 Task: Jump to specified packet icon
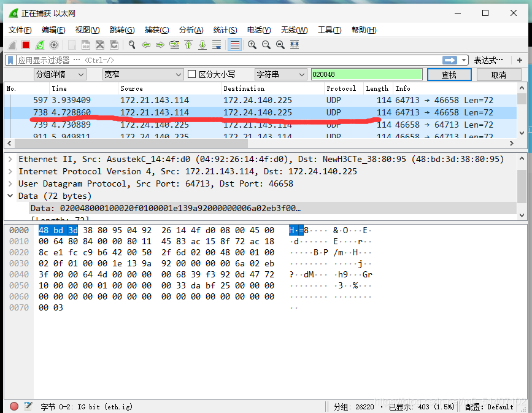[174, 45]
